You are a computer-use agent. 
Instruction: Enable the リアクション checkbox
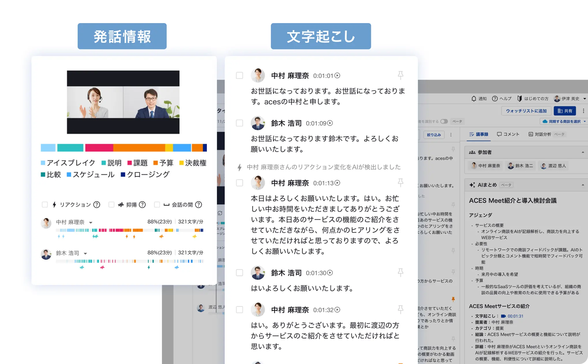click(x=45, y=205)
